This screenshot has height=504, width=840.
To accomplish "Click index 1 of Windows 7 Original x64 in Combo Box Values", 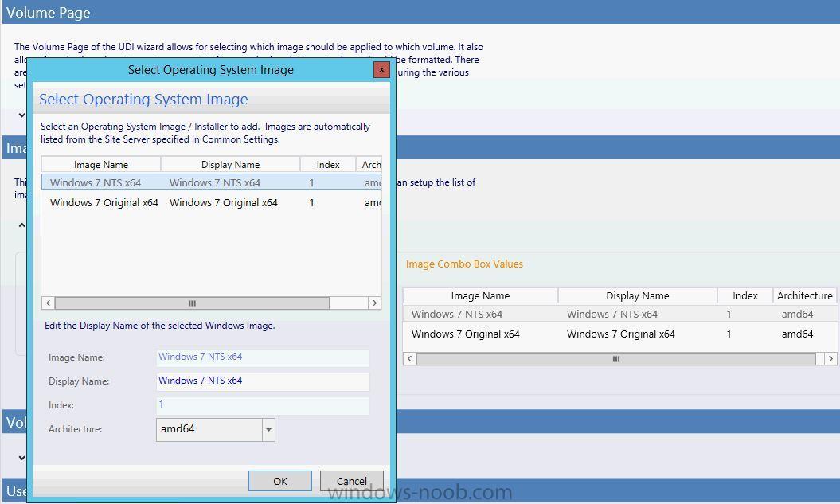I will tap(729, 334).
